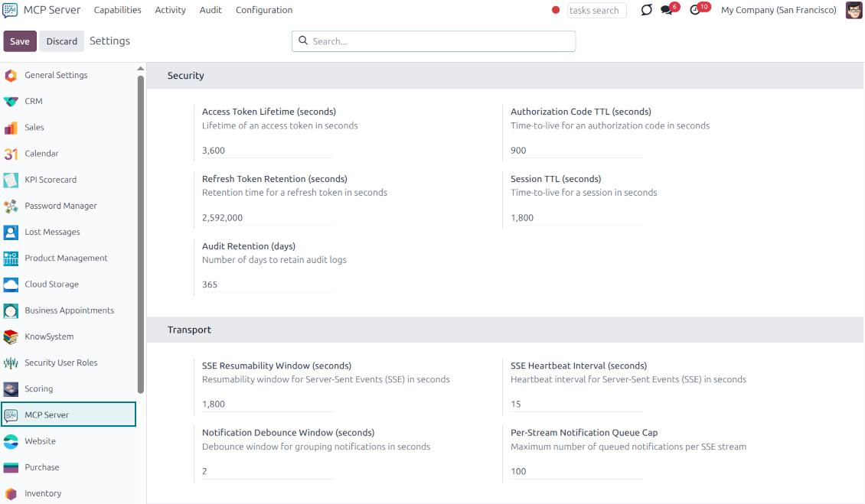Select Purchase settings in the sidebar

pyautogui.click(x=41, y=467)
